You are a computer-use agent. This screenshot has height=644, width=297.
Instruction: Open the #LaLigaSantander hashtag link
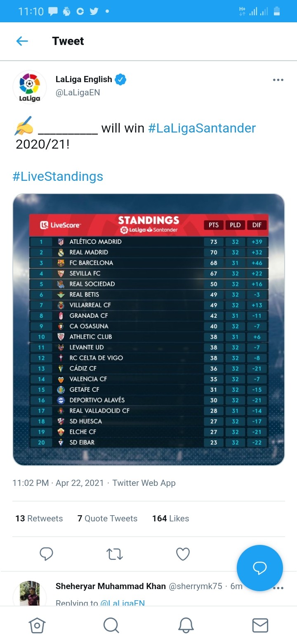point(202,128)
